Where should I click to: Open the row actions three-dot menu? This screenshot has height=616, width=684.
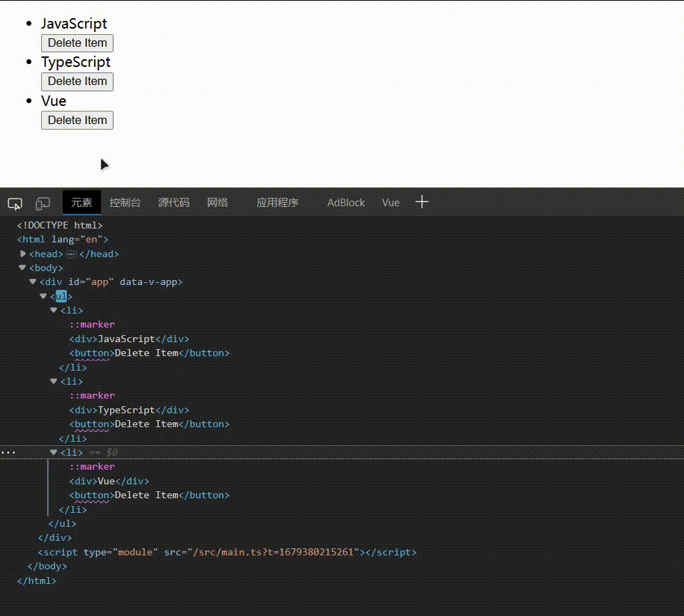8,452
